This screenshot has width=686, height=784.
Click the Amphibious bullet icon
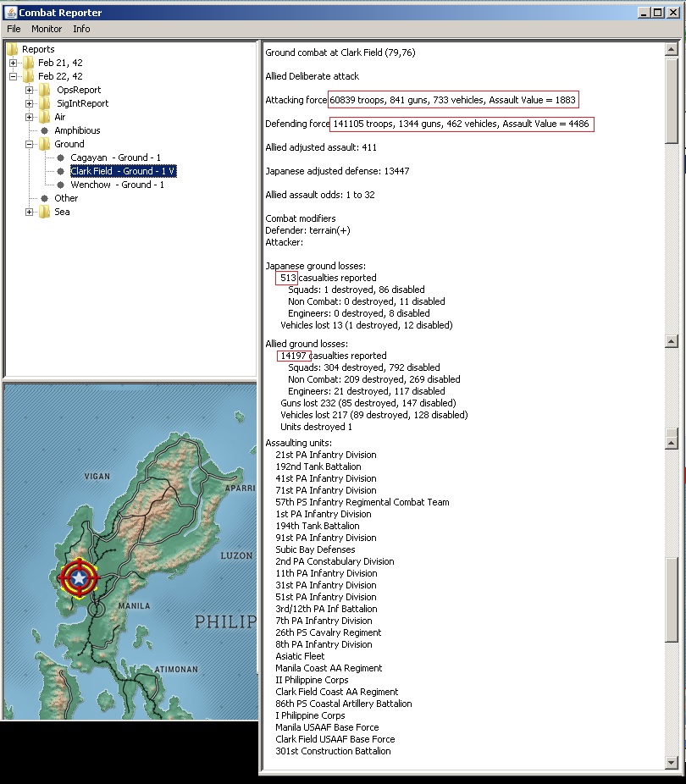tap(45, 130)
